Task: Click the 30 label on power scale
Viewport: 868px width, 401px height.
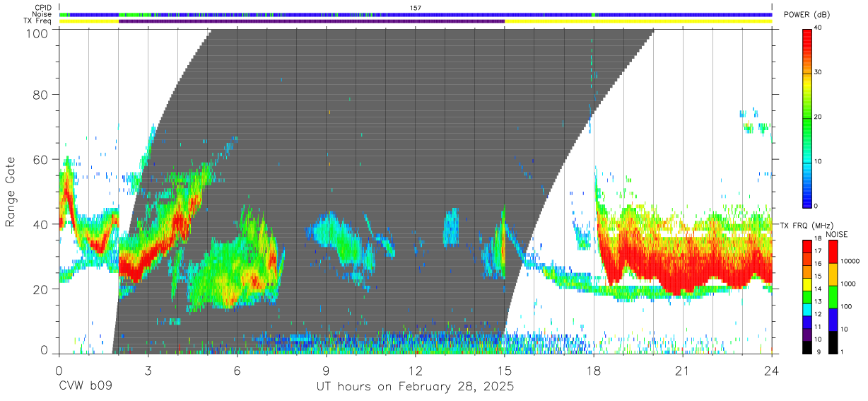Action: coord(819,73)
